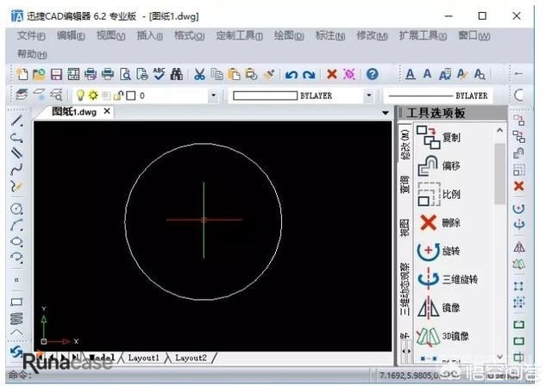Click the 命令 command line input

pos(190,375)
